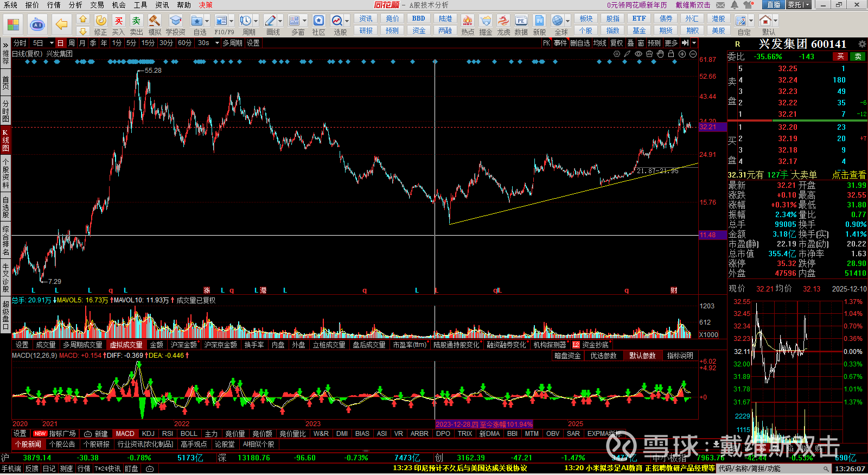The height and width of the screenshot is (475, 868).
Task: Toggle 叠 overlay mode
Action: click(630, 43)
